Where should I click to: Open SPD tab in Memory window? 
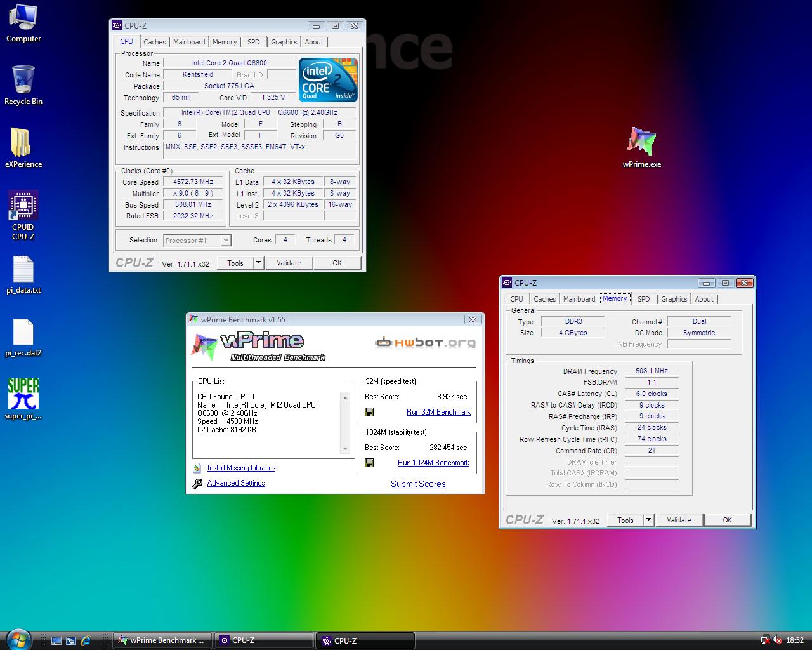click(644, 299)
